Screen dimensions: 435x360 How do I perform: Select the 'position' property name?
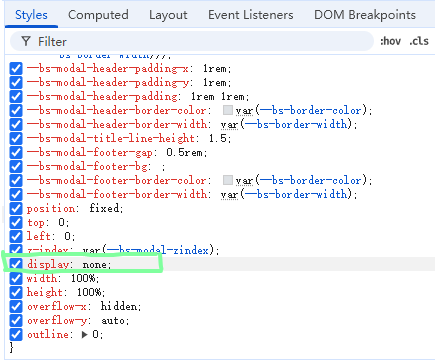point(51,209)
